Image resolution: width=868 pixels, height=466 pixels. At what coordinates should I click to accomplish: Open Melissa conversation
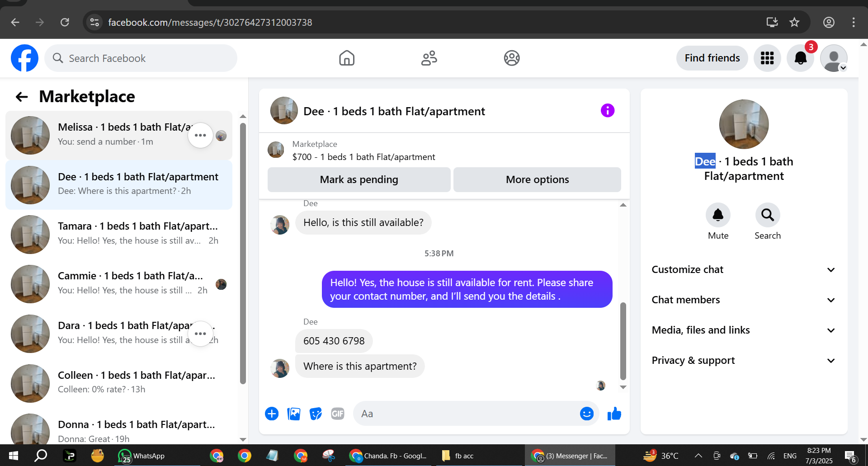tap(118, 135)
